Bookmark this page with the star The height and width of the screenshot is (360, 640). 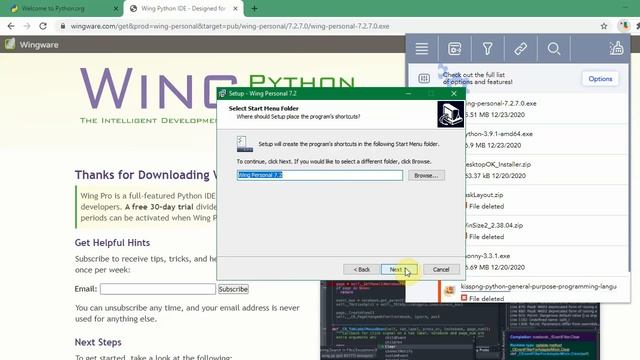coord(604,26)
